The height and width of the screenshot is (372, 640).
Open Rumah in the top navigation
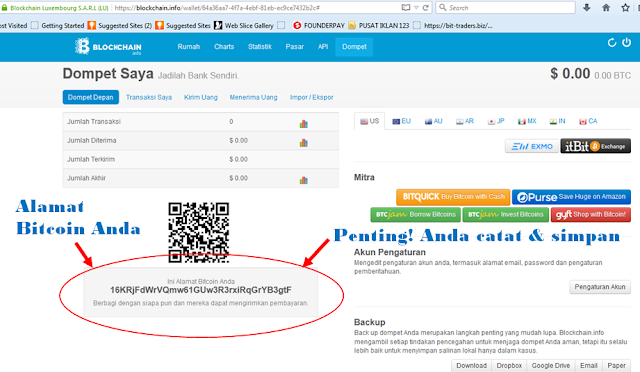point(189,47)
